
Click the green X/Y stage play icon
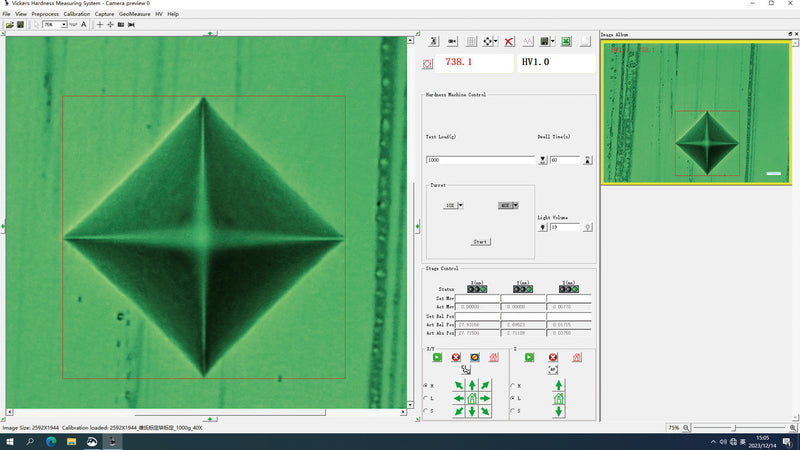[436, 356]
